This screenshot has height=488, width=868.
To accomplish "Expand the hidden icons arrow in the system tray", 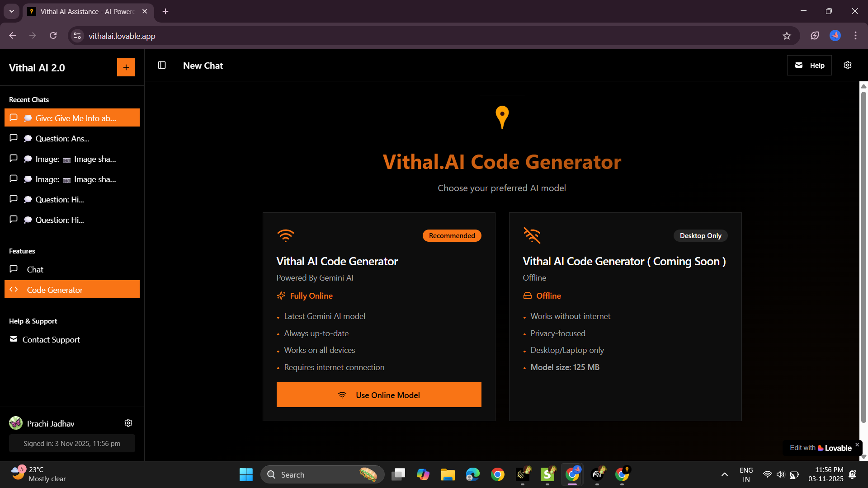I will click(724, 474).
